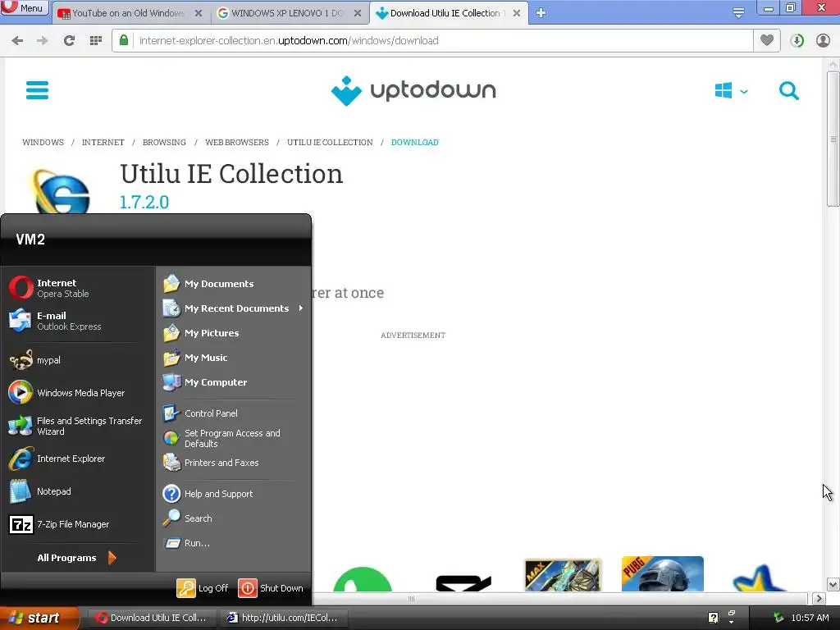Click version number 1.7.2.0
Screen dimensions: 840x630
[144, 202]
